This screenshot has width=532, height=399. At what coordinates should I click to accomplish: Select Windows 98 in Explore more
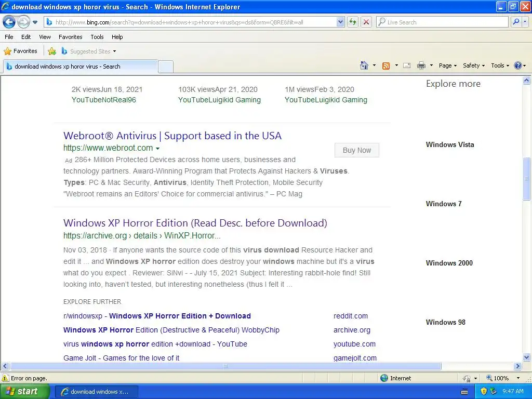click(445, 322)
